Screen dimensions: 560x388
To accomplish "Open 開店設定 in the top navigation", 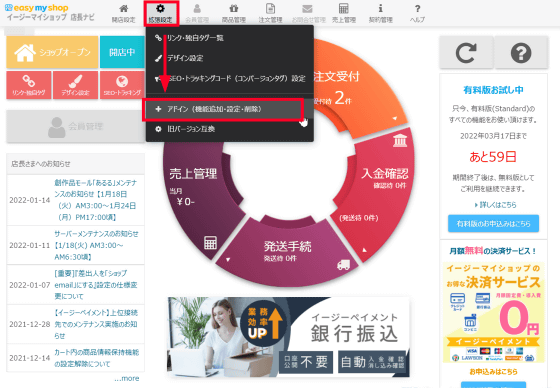I will click(x=124, y=14).
